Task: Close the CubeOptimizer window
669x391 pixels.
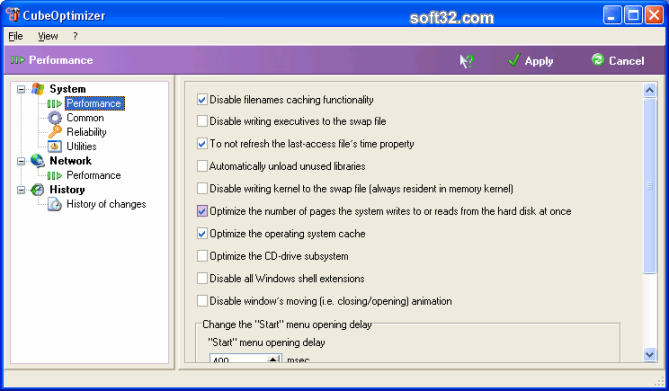Action: tap(654, 15)
